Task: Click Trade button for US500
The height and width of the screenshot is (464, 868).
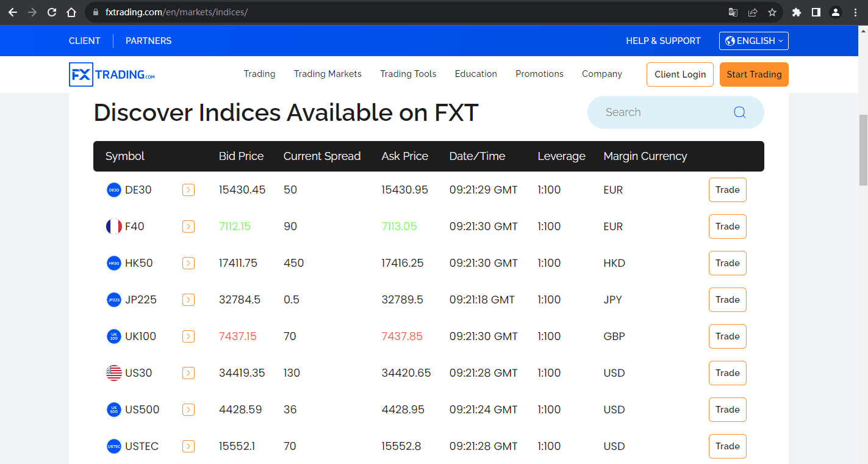Action: 728,410
